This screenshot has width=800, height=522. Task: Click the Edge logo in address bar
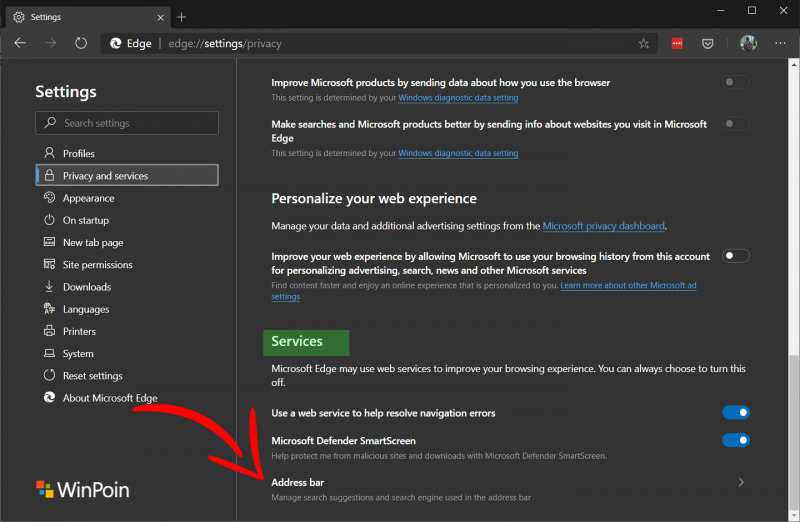[x=116, y=43]
